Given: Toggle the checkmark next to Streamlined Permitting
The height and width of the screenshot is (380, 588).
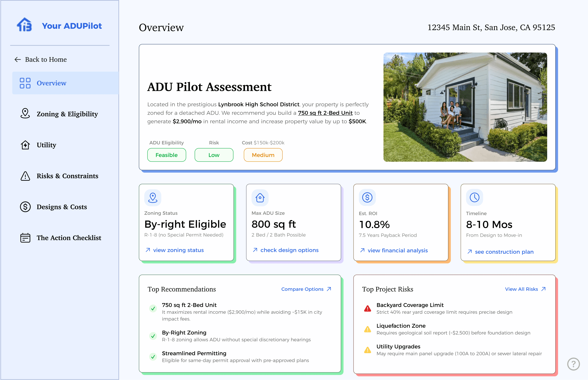Looking at the screenshot, I should click(153, 357).
